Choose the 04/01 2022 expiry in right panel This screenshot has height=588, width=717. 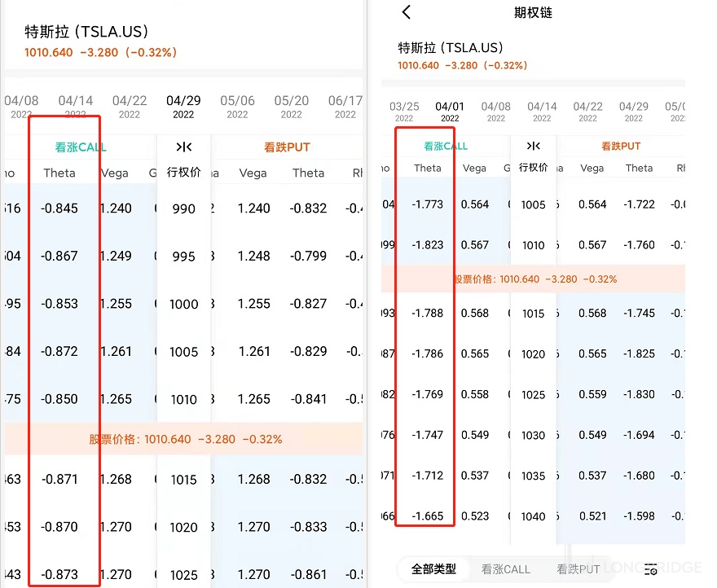click(x=450, y=112)
